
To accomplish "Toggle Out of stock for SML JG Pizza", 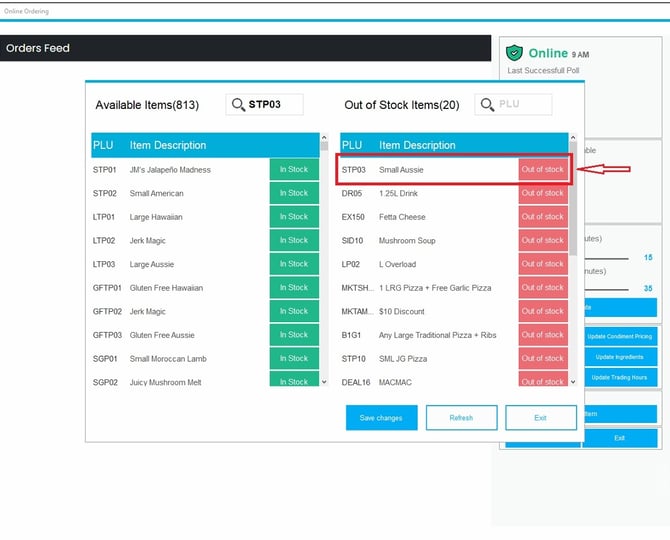I will tap(543, 358).
